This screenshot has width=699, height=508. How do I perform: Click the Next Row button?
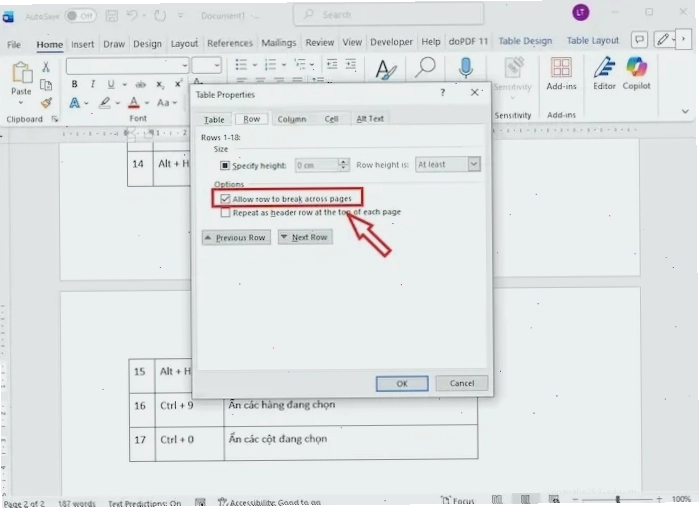click(305, 237)
